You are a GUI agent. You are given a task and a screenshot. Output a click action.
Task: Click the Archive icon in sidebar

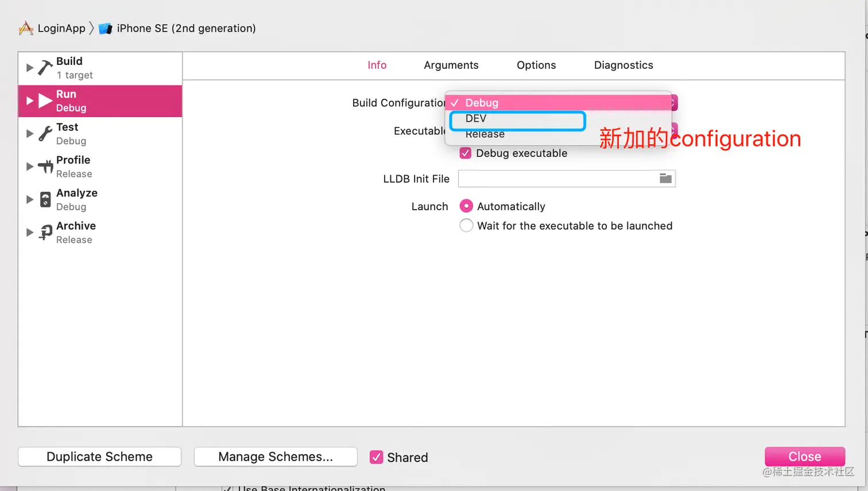45,233
